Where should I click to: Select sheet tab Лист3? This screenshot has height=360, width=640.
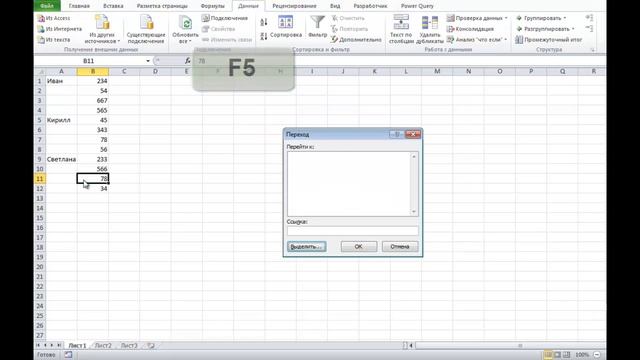(129, 345)
